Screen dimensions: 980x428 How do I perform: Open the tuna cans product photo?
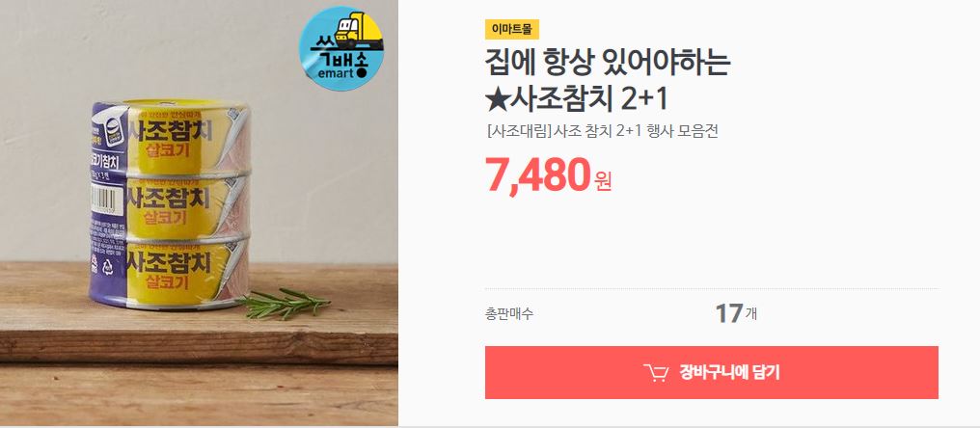199,213
